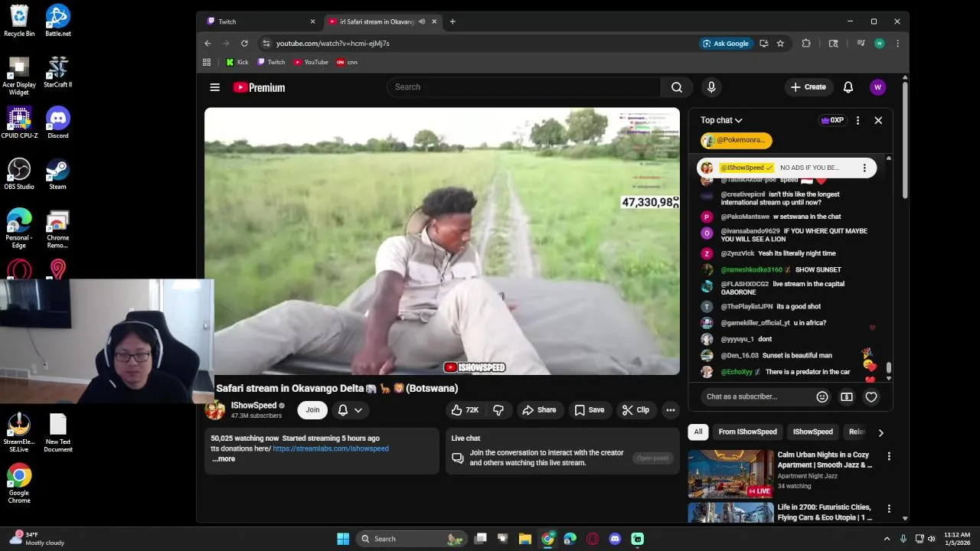Open File Explorer from taskbar

(525, 539)
